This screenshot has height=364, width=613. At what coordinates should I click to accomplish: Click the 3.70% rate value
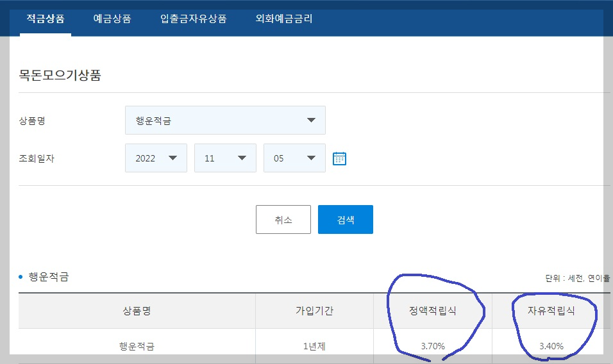[433, 346]
